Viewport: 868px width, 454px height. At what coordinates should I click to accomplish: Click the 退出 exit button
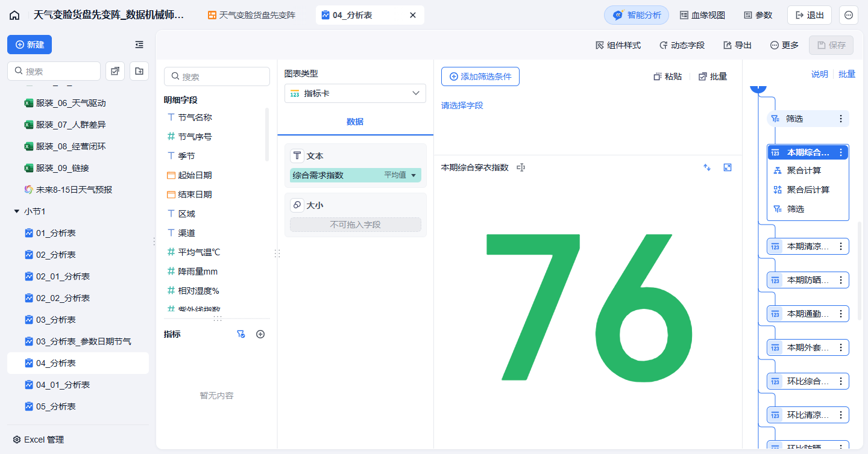click(810, 15)
